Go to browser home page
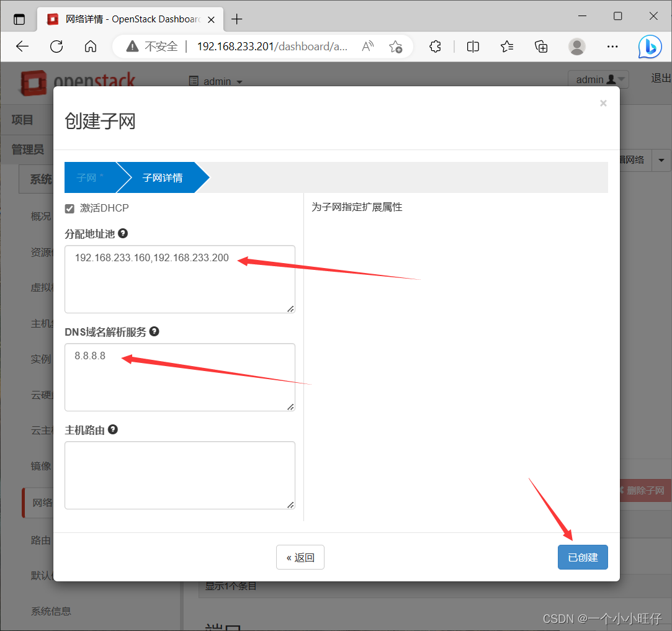This screenshot has width=672, height=631. (x=91, y=47)
